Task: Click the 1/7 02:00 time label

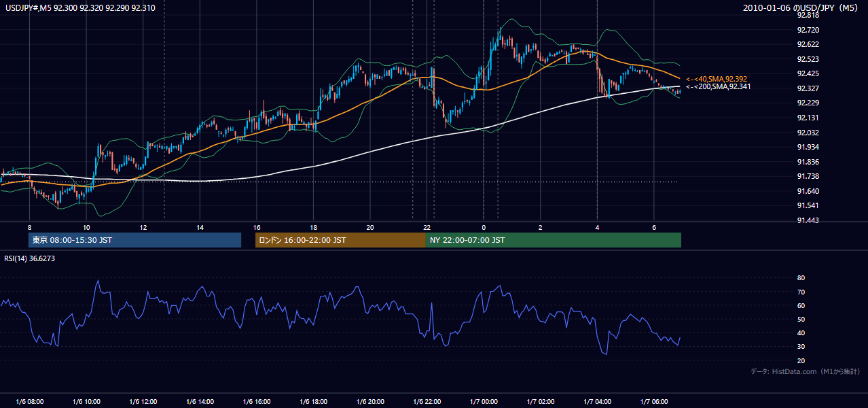Action: click(x=540, y=402)
